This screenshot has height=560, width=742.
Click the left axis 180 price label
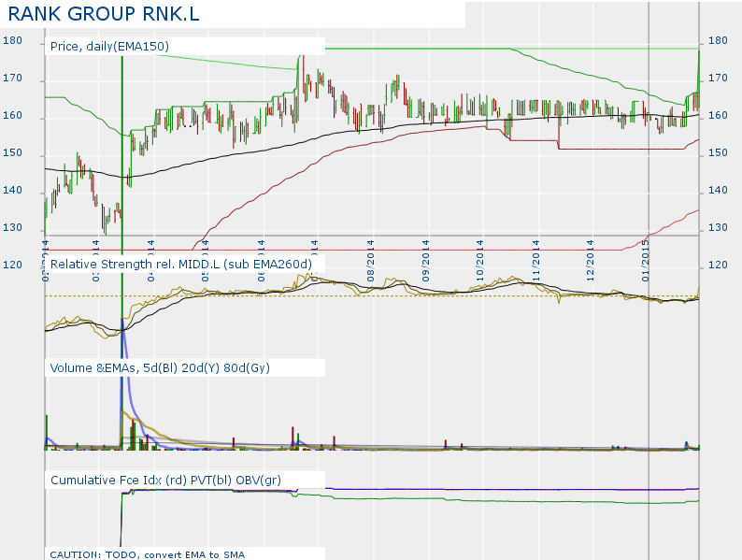pyautogui.click(x=12, y=41)
